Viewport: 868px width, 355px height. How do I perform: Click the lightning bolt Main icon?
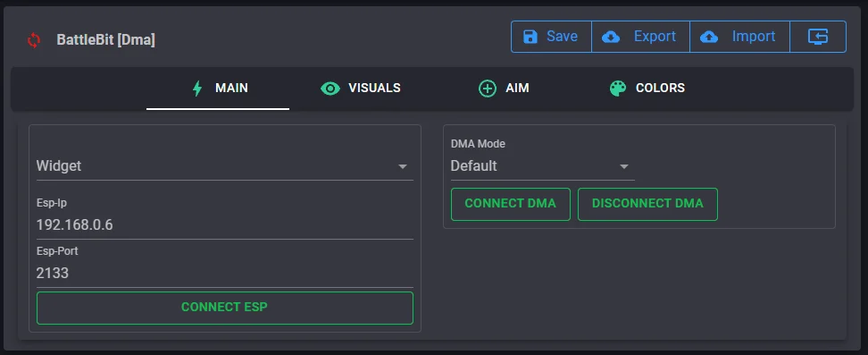197,89
